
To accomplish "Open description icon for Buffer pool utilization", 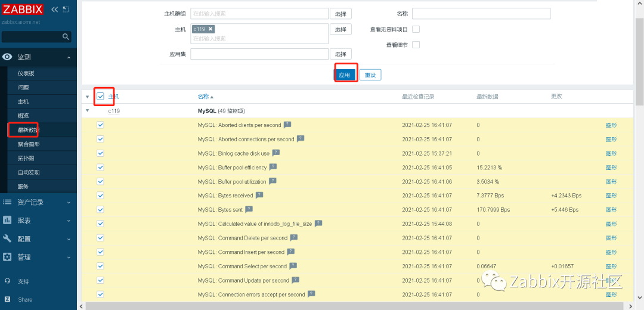I will click(273, 181).
